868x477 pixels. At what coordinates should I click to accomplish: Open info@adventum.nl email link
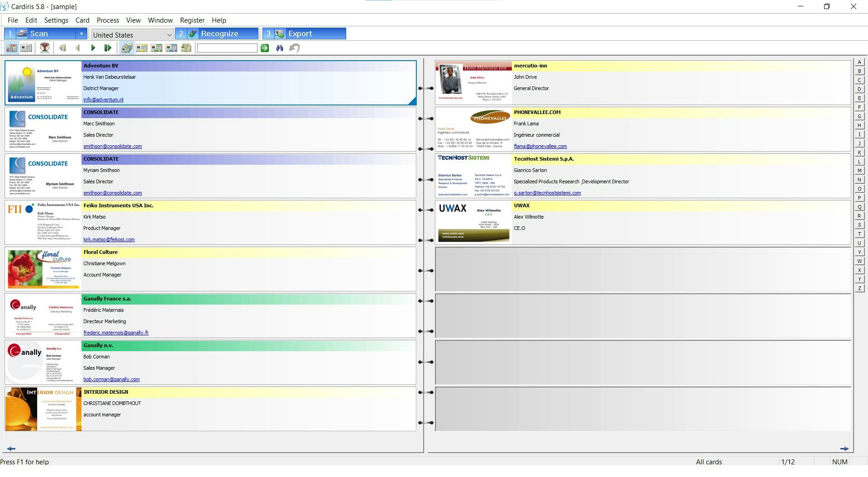(103, 100)
